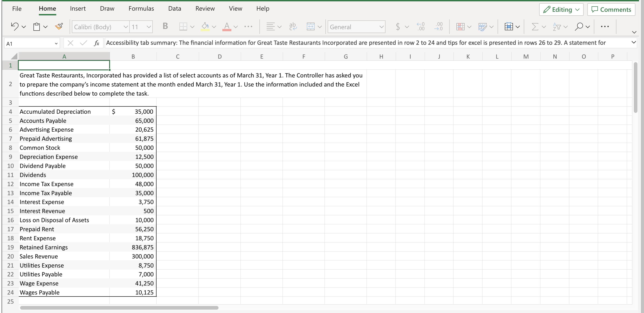Apply the Accounting number format
This screenshot has height=313, width=644.
pyautogui.click(x=398, y=26)
